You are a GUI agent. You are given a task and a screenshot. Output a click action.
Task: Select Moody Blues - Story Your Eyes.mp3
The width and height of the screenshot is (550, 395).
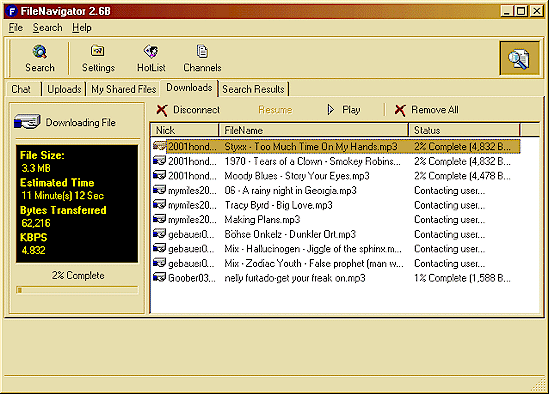click(297, 176)
